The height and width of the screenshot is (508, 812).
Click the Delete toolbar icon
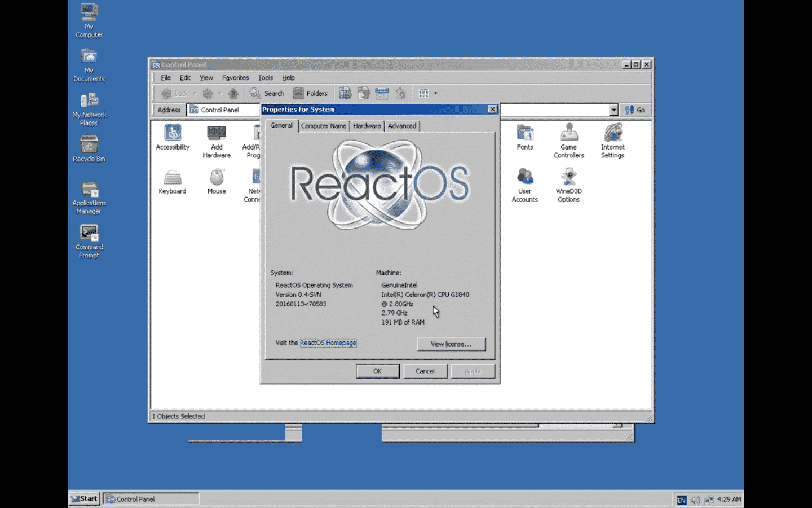coord(382,94)
